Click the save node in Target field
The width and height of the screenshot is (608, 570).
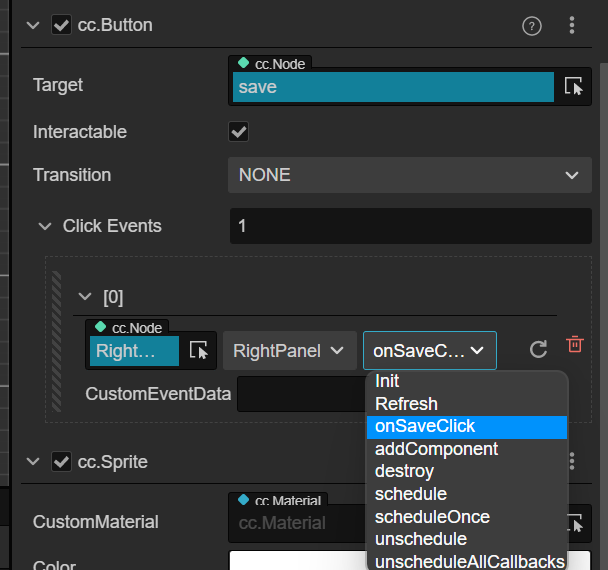click(x=393, y=88)
